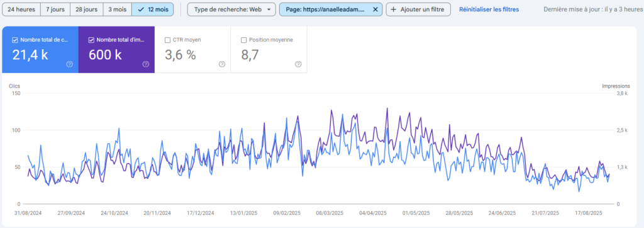Click the 8,7 average position value
Screen dimensions: 644x228
click(x=250, y=55)
